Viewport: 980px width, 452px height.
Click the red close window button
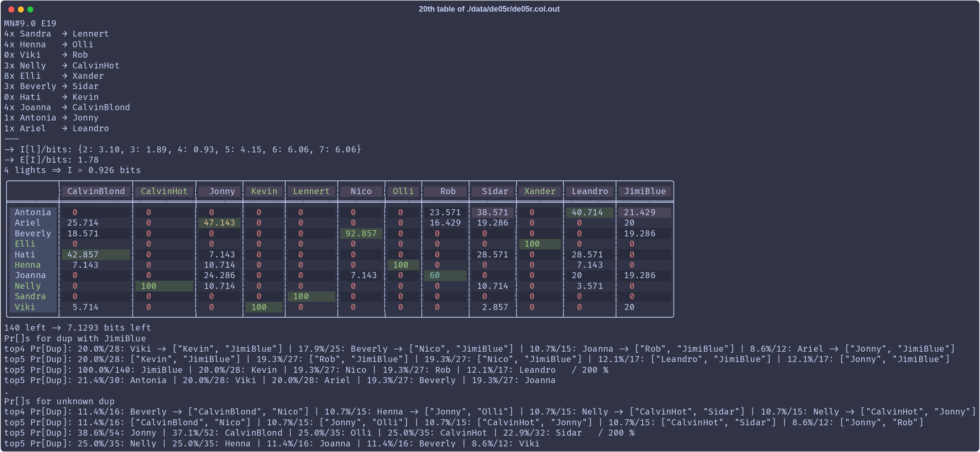tap(11, 9)
